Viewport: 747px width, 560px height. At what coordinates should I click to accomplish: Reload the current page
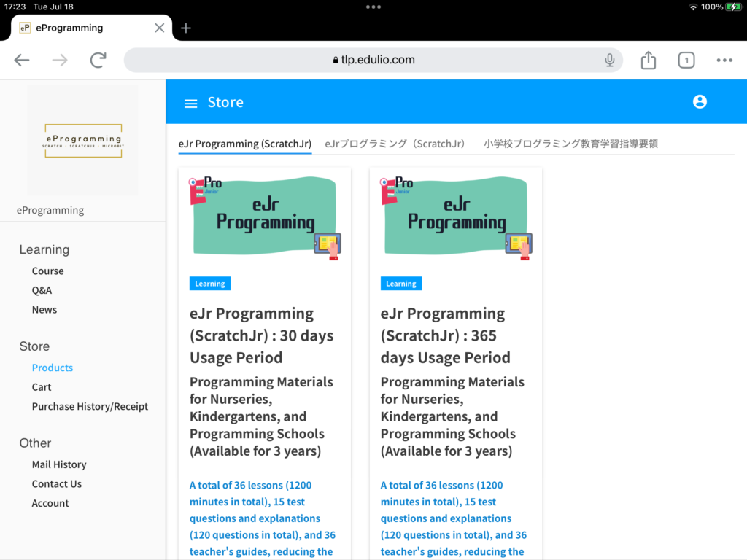click(98, 60)
